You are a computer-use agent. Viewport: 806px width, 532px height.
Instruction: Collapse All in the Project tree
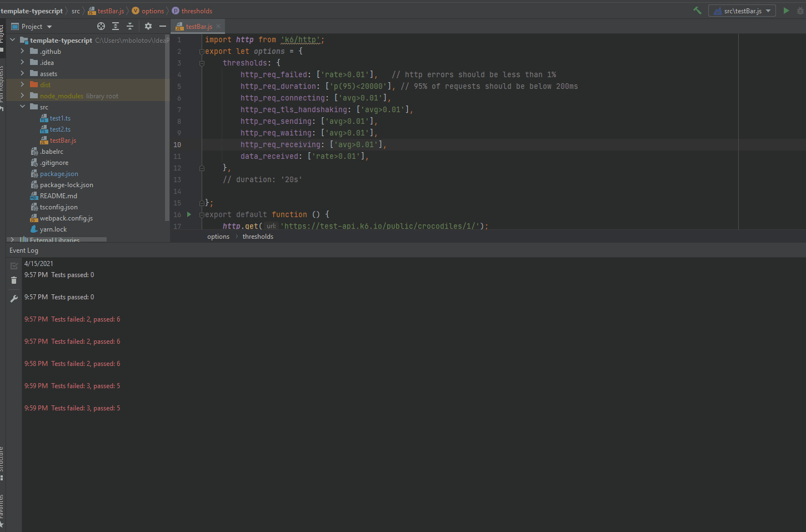pos(129,26)
